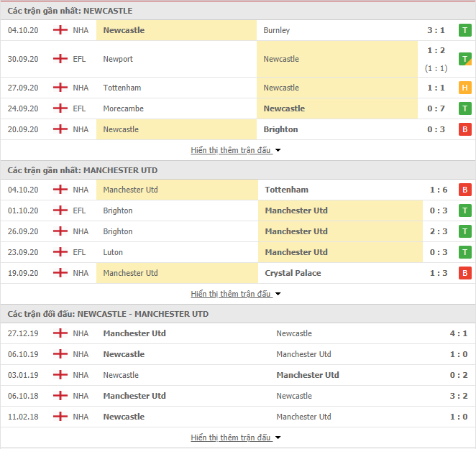Click the England flag on the 04.10.20 Burnley row
476x449 pixels.
[60, 30]
